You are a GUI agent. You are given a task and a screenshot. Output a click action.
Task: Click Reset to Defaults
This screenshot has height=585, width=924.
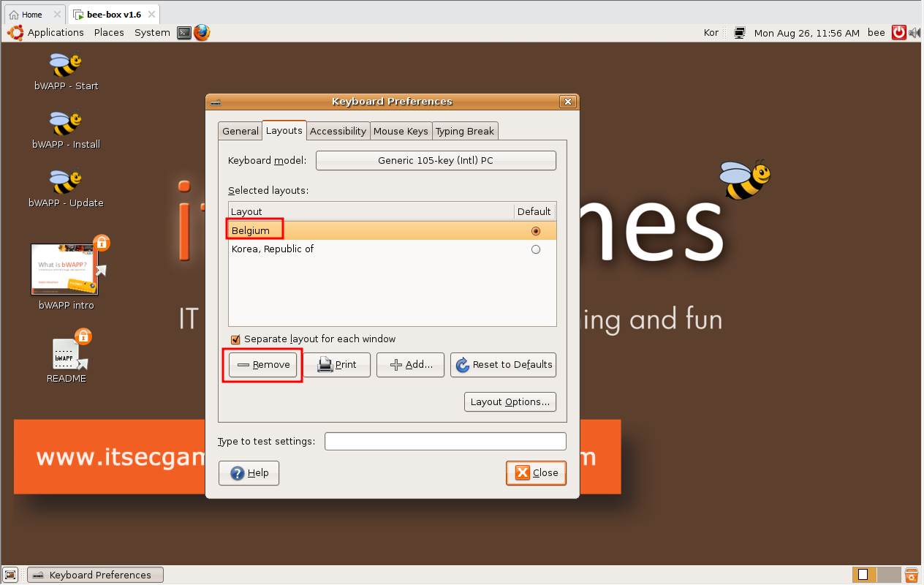pos(504,365)
